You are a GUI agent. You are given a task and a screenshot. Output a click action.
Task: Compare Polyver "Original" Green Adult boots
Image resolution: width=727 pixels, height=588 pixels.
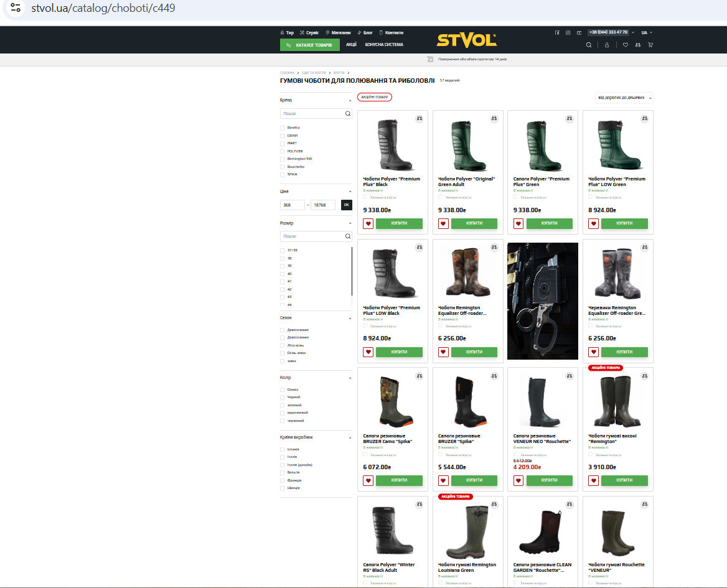[x=494, y=119]
